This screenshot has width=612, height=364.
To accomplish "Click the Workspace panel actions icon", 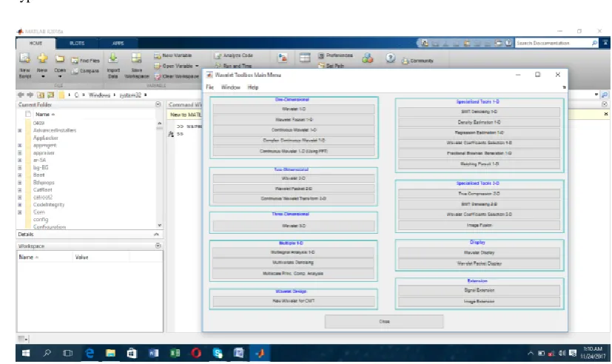I will pyautogui.click(x=158, y=246).
